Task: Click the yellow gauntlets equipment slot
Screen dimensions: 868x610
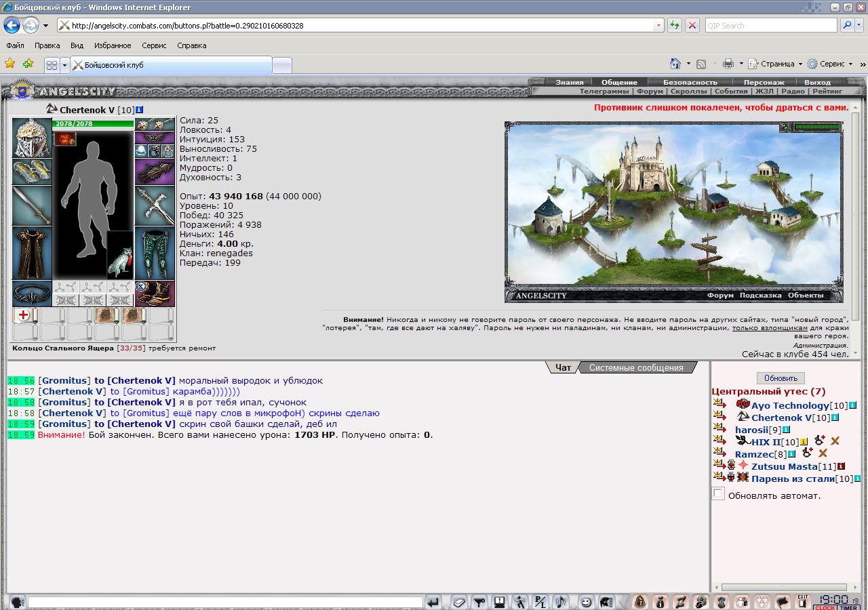Action: (x=32, y=172)
